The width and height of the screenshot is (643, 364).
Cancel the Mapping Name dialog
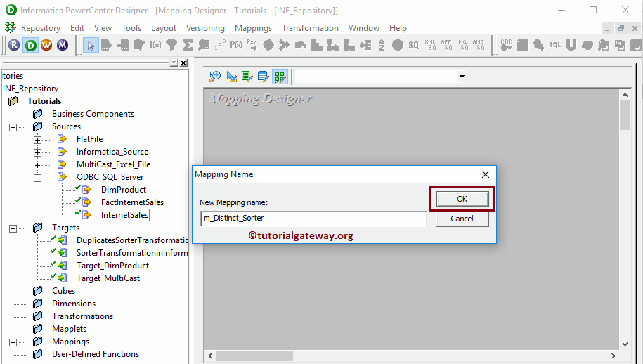coord(462,219)
